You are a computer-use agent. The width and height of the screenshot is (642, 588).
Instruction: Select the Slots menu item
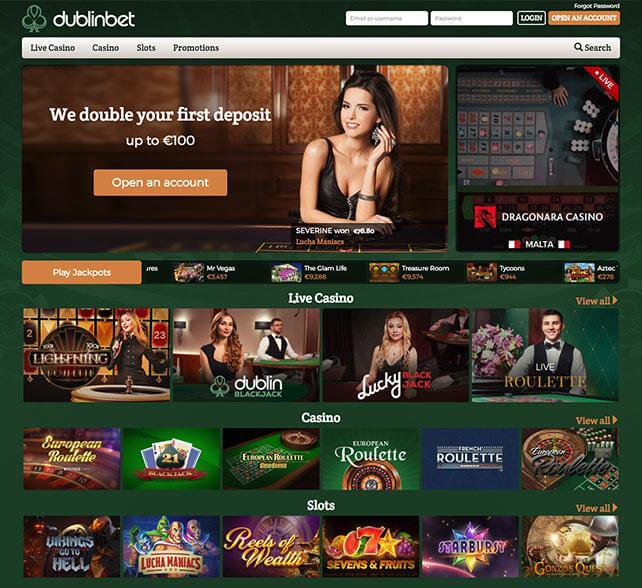tap(146, 48)
